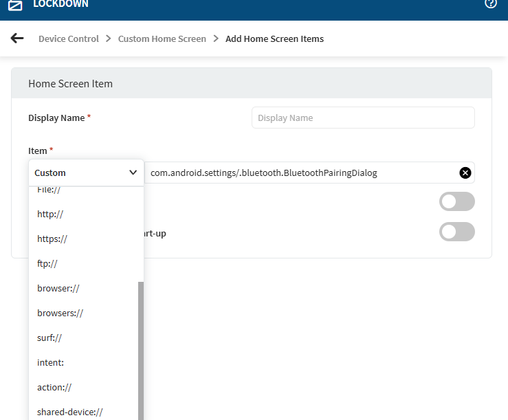Click the Display Name input field
The width and height of the screenshot is (508, 420).
click(363, 118)
